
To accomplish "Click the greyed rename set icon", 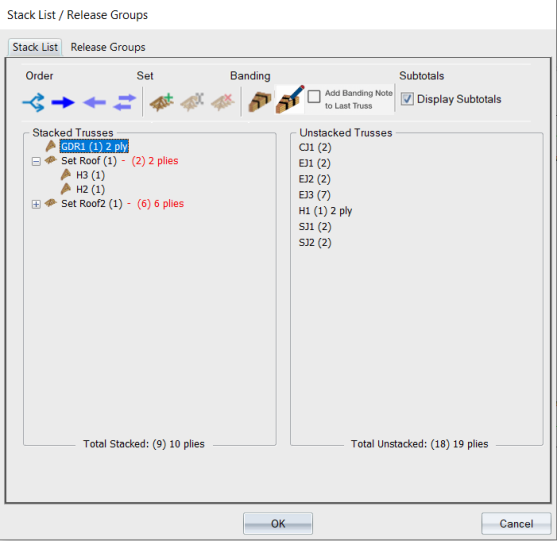I will (192, 103).
